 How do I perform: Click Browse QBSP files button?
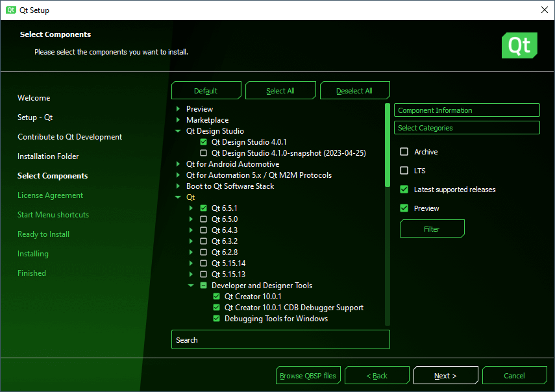click(x=308, y=376)
